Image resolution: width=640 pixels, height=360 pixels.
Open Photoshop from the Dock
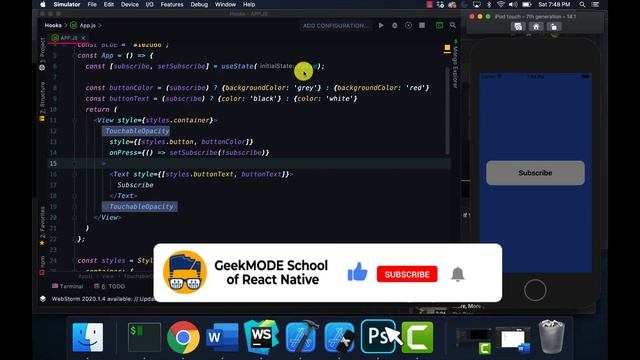(378, 337)
